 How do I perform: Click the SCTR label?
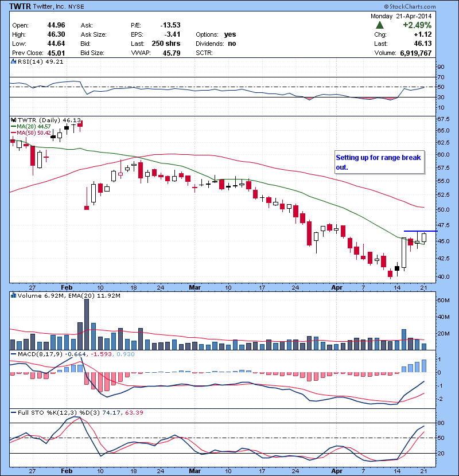pos(204,53)
